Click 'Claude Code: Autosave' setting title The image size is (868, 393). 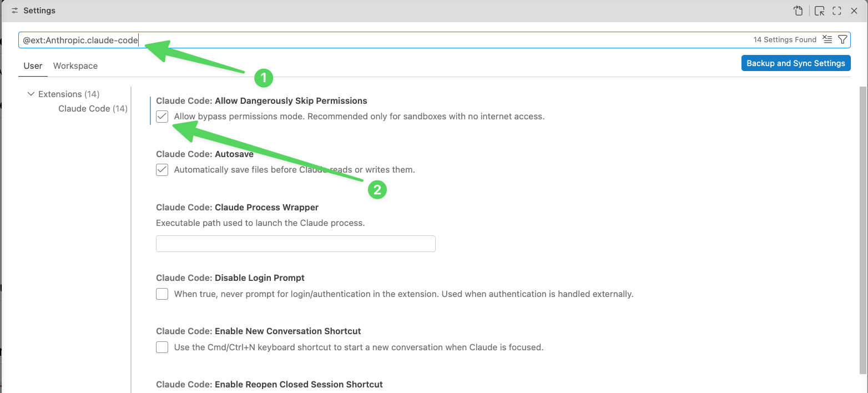[205, 154]
